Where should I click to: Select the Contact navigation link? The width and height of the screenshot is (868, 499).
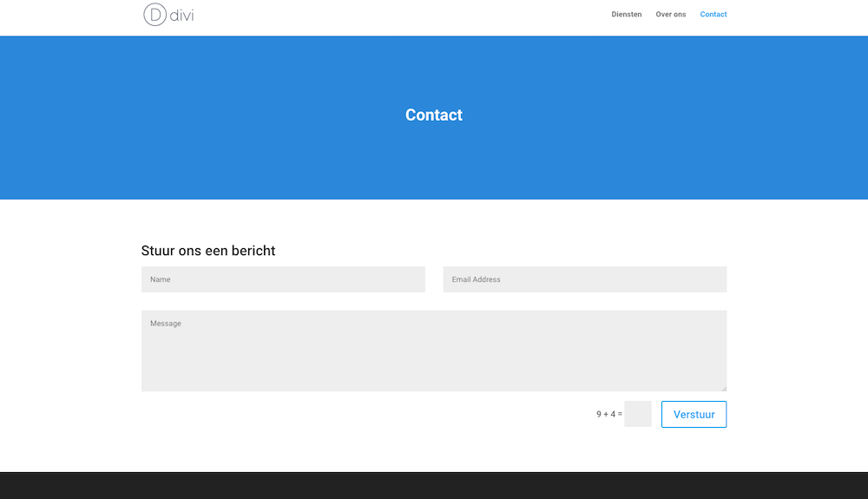(x=713, y=15)
